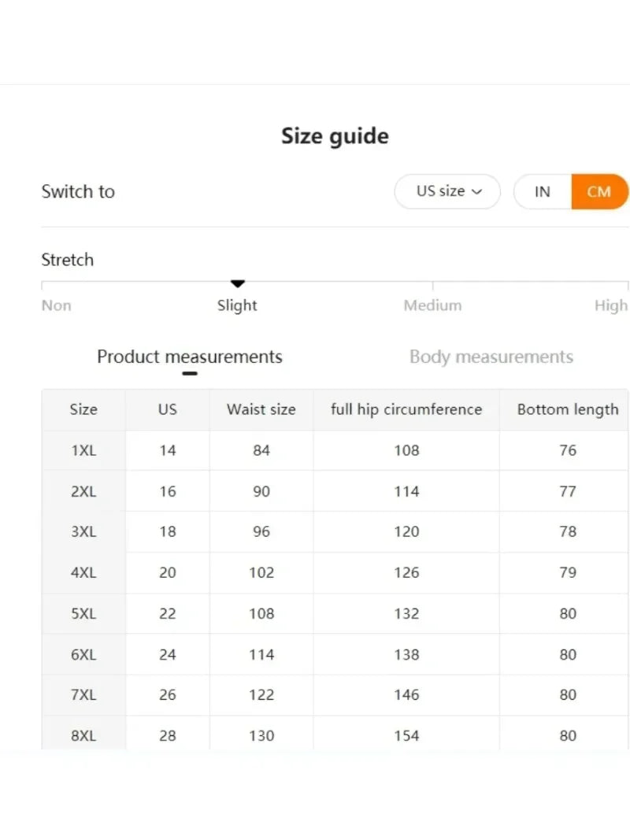Viewport: 630px width, 840px height.
Task: Move stretch slider to Medium
Action: [x=432, y=305]
